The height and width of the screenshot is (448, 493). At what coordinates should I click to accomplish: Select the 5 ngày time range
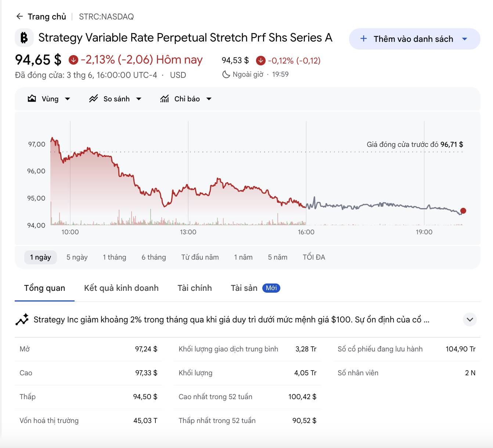(77, 257)
